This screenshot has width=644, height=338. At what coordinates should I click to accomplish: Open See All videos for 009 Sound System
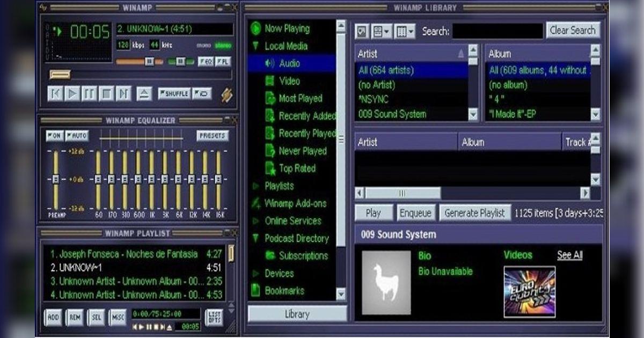point(569,255)
